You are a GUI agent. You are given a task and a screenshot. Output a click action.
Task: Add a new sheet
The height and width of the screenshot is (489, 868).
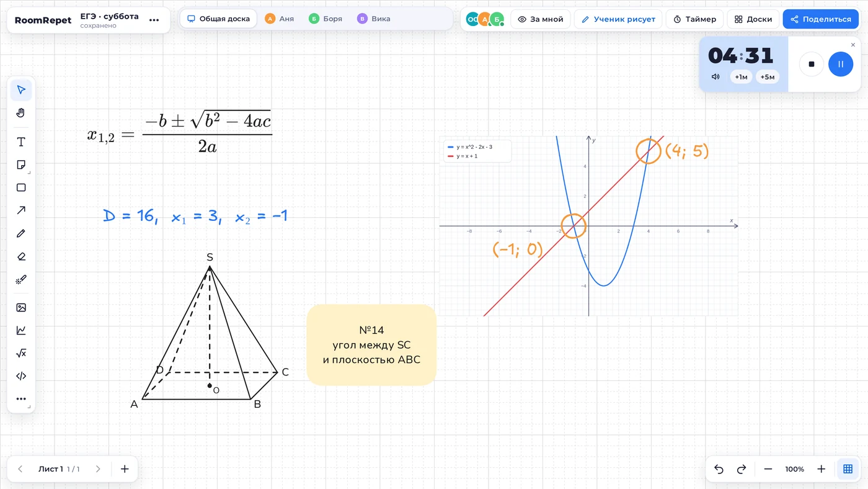coord(125,469)
